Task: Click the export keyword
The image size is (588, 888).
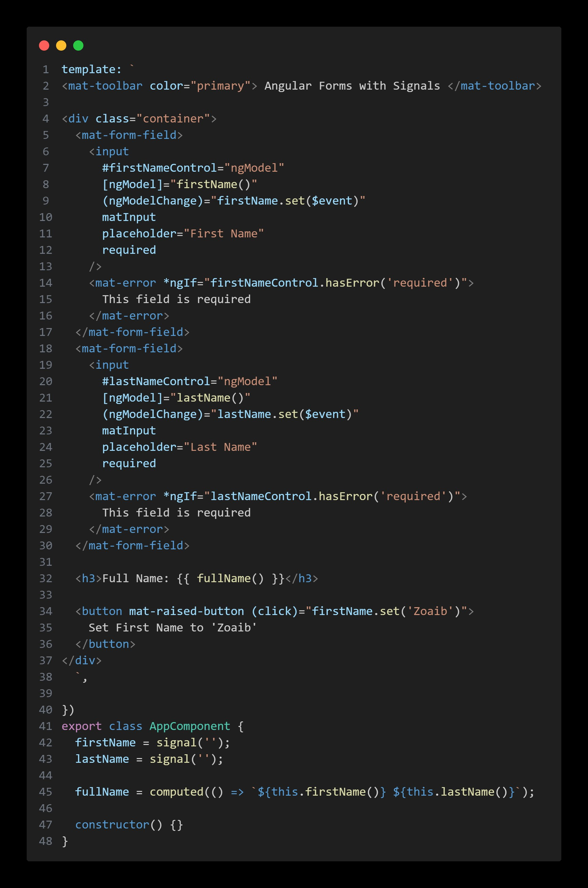Action: (x=82, y=726)
